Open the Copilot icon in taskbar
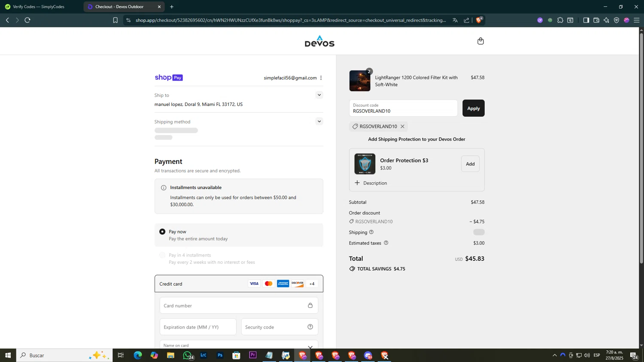Screen dimensions: 644x362 pos(154,355)
